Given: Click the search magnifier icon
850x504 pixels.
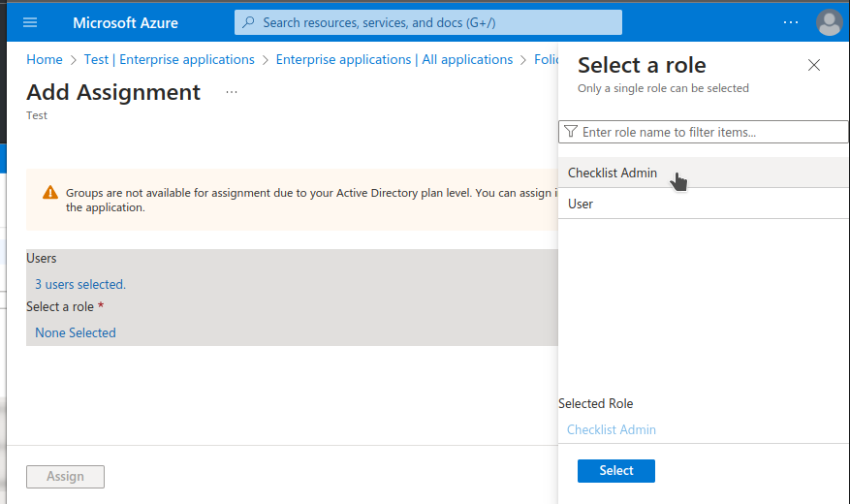Looking at the screenshot, I should pos(248,22).
